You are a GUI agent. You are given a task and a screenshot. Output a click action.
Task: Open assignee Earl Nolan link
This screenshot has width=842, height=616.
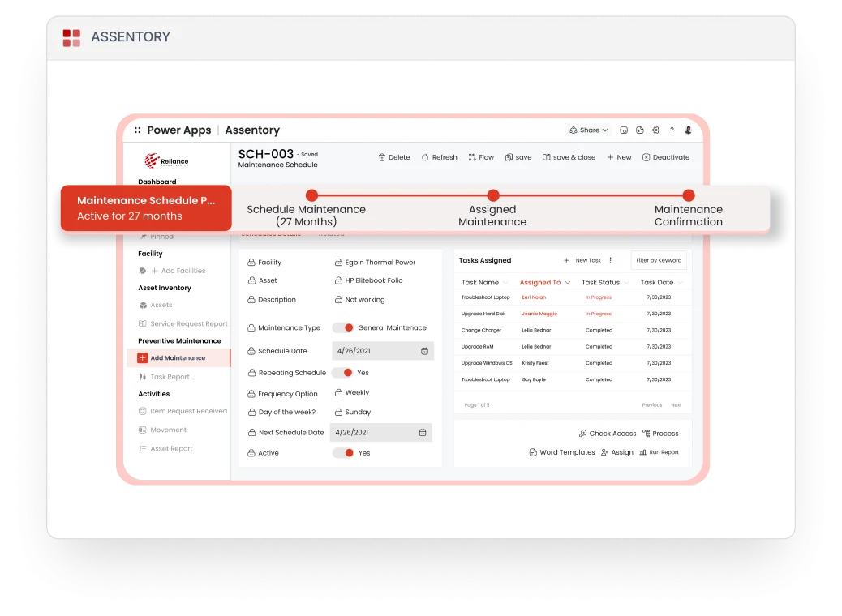tap(534, 297)
